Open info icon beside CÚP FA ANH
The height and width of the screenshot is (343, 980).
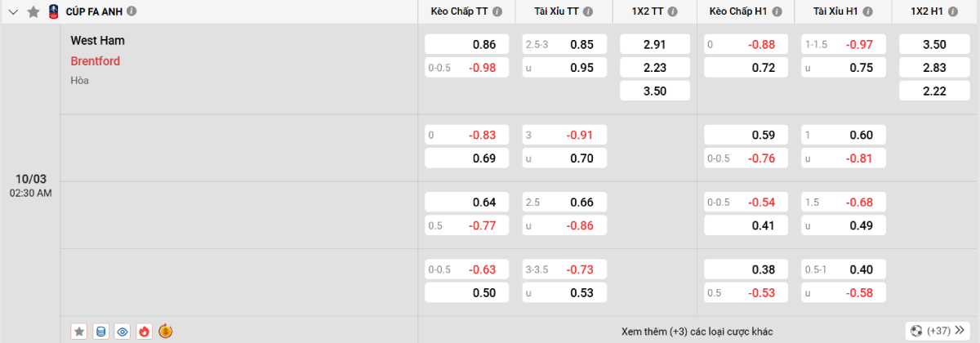point(132,11)
